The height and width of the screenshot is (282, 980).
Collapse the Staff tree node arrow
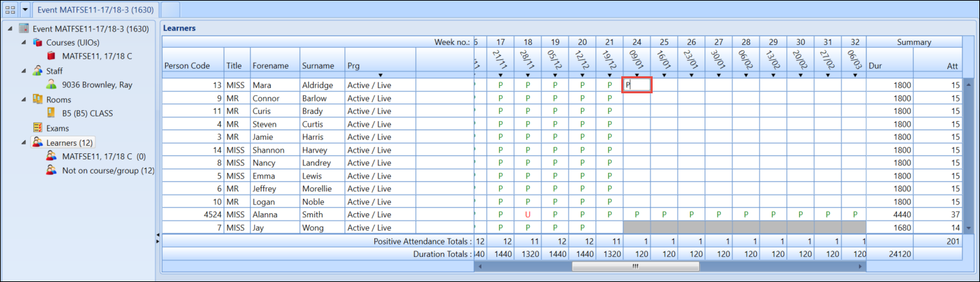coord(24,71)
